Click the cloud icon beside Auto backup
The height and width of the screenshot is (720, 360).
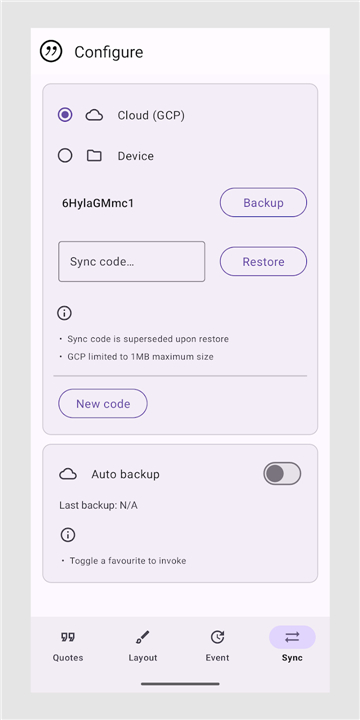[68, 474]
